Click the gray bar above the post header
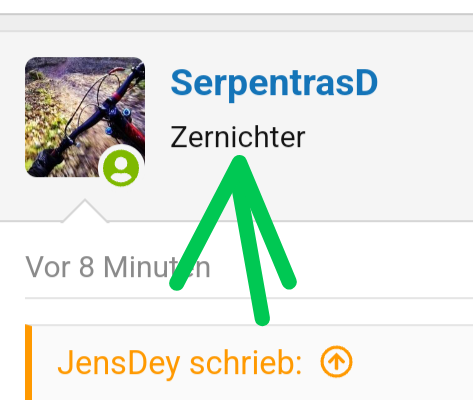 click(236, 23)
